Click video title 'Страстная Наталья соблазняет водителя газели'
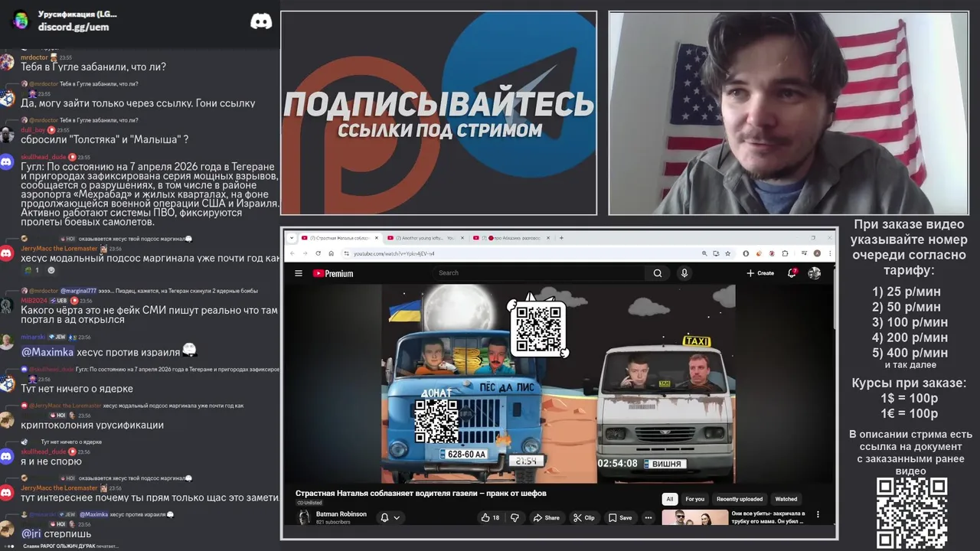 (x=421, y=494)
